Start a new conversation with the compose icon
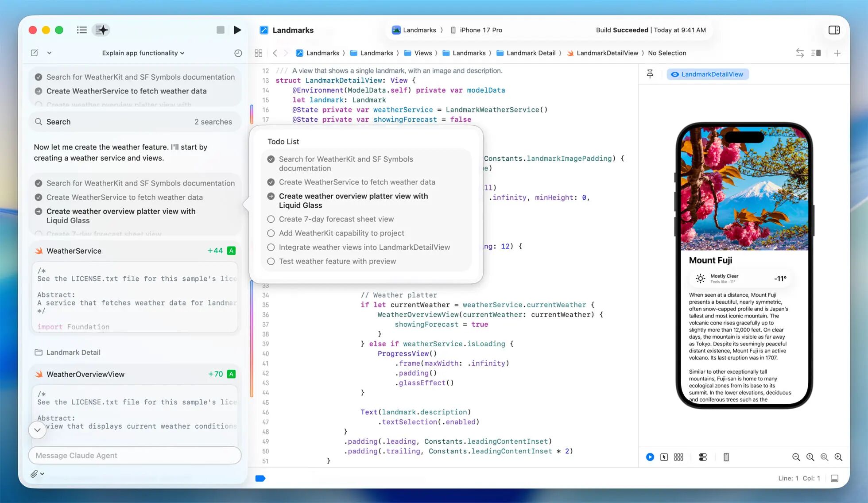 (x=35, y=53)
